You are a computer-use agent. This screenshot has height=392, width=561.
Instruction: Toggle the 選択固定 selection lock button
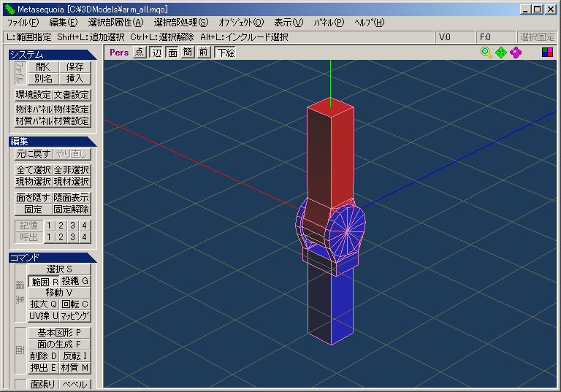(537, 36)
